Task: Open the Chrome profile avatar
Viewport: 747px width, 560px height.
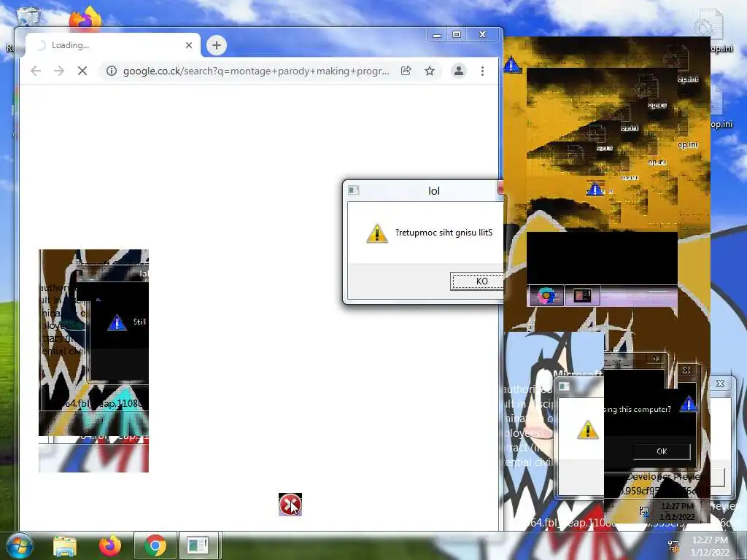Action: [459, 71]
